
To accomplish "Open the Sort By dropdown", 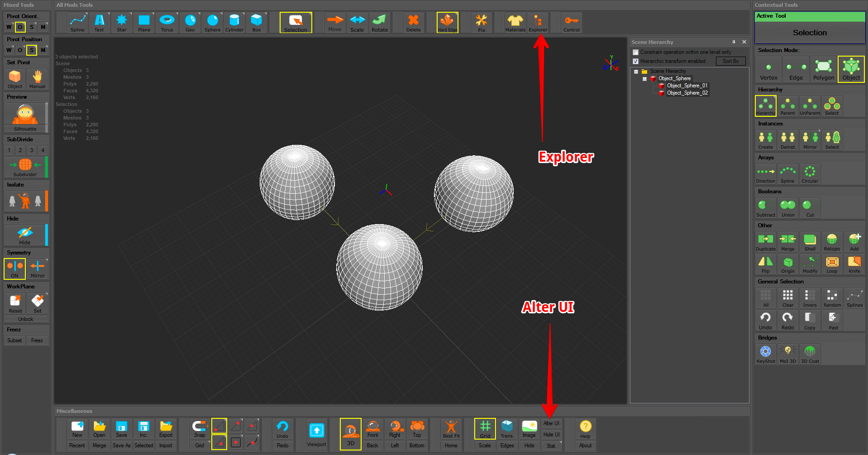I will click(730, 61).
